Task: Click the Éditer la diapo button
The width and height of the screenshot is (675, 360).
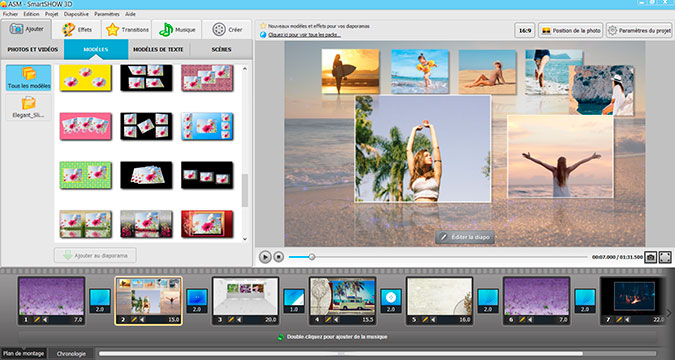Action: [465, 237]
